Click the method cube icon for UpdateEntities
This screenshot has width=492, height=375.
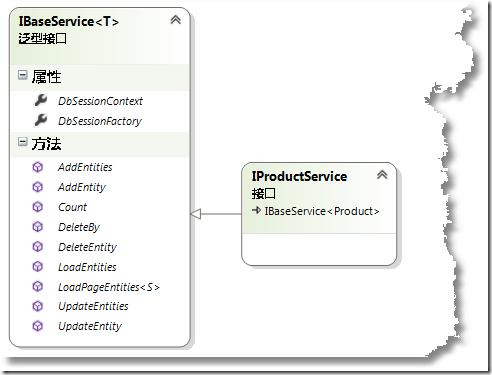(38, 306)
